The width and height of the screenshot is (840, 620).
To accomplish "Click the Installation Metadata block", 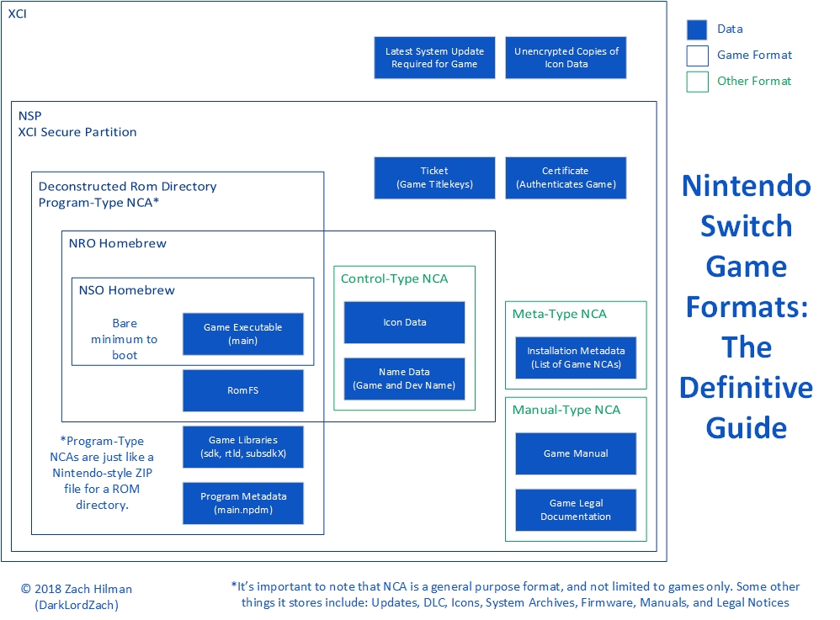I will 576,358.
